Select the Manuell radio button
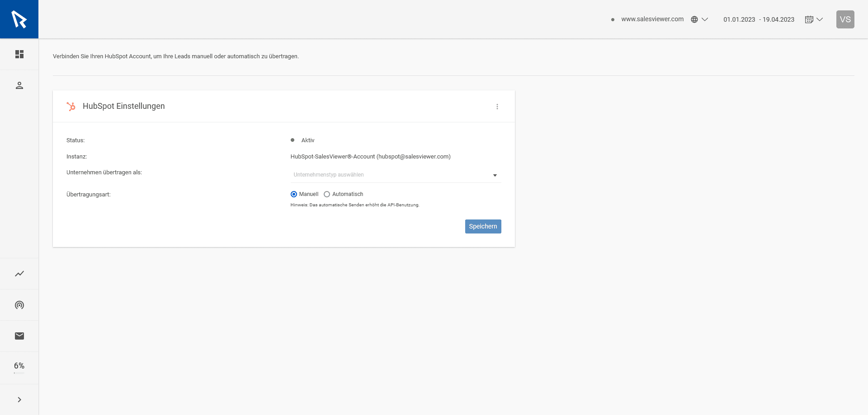Viewport: 868px width, 415px height. pyautogui.click(x=294, y=194)
